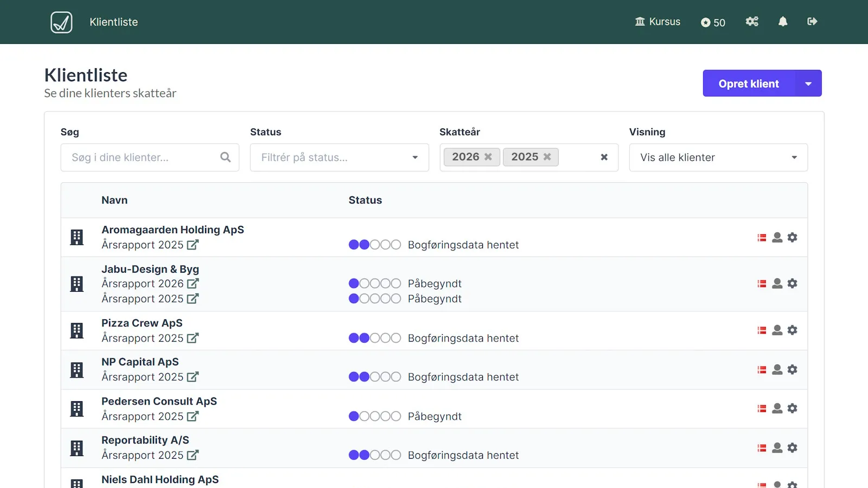868x488 pixels.
Task: Click red list icon for NP Capital ApS
Action: 762,370
